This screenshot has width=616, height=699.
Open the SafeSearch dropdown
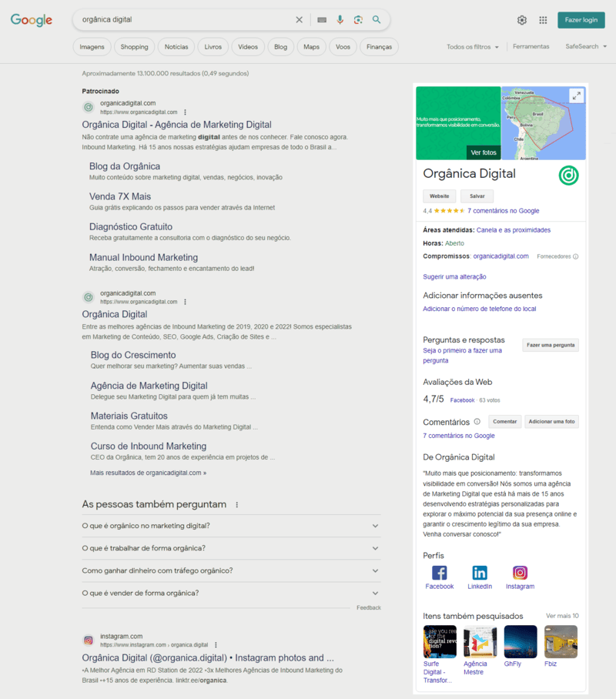click(585, 46)
